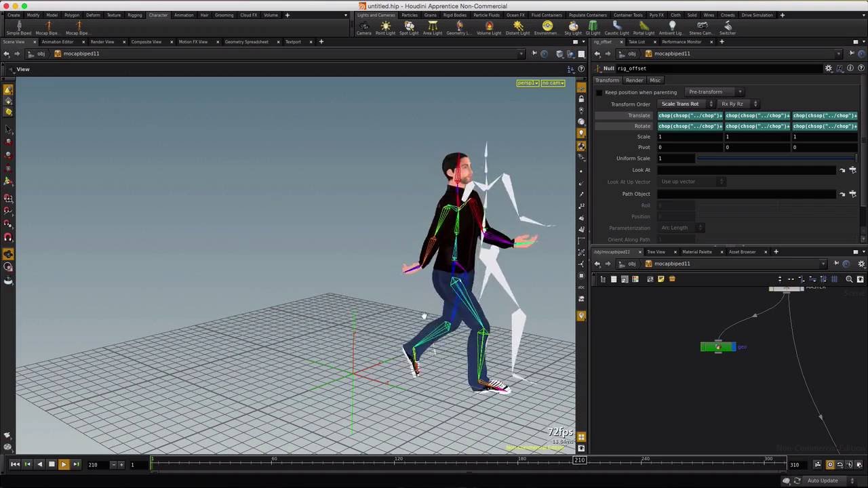Toggle Keep position when parenting checkbox
868x488 pixels.
pos(599,92)
